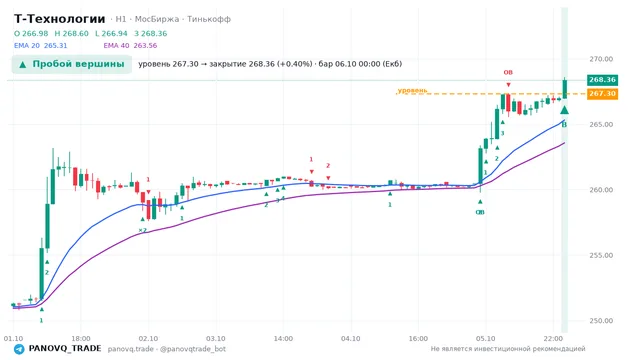Viewport: 640px width, 360px height.
Task: Click the '250.00' price axis label
Action: (601, 321)
